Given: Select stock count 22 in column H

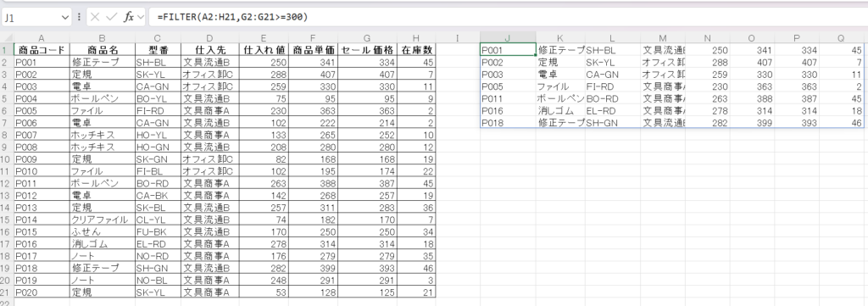Looking at the screenshot, I should pyautogui.click(x=416, y=171).
